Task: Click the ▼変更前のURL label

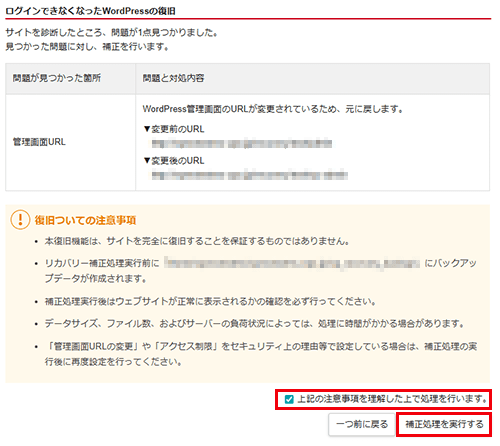Action: pos(174,129)
